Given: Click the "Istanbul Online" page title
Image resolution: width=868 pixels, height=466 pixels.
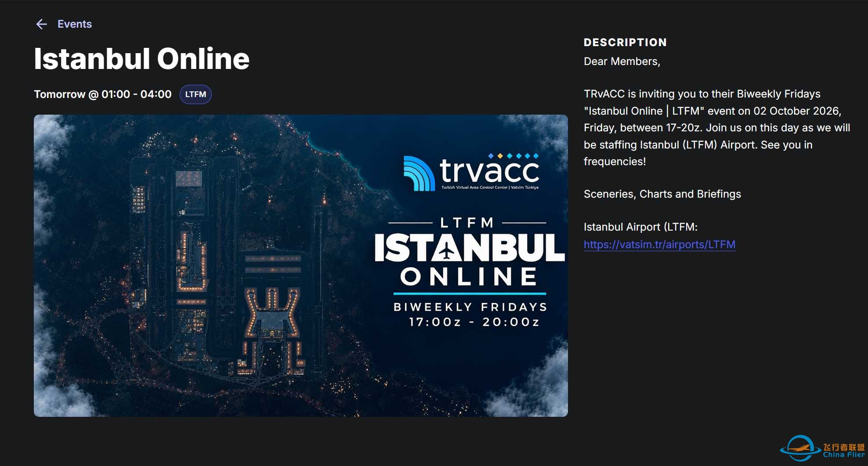Looking at the screenshot, I should coord(142,59).
